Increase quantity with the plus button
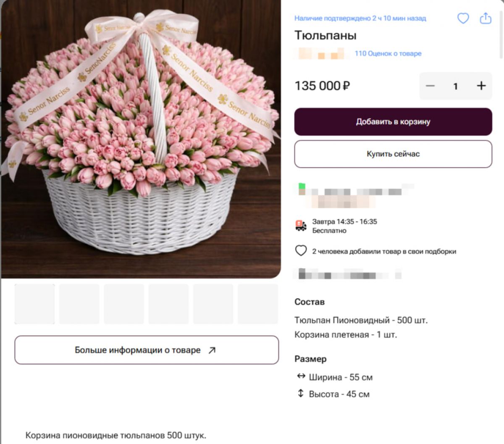This screenshot has width=504, height=444. (x=481, y=86)
